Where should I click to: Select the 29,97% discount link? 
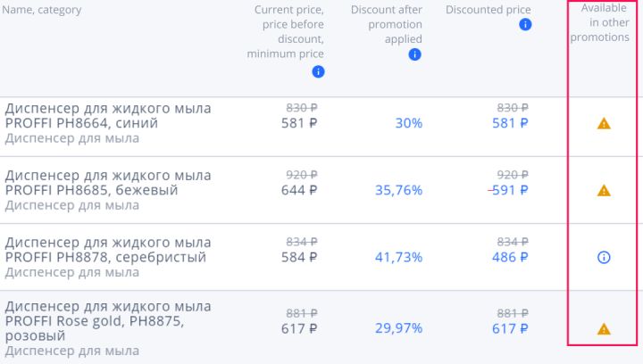coord(398,328)
